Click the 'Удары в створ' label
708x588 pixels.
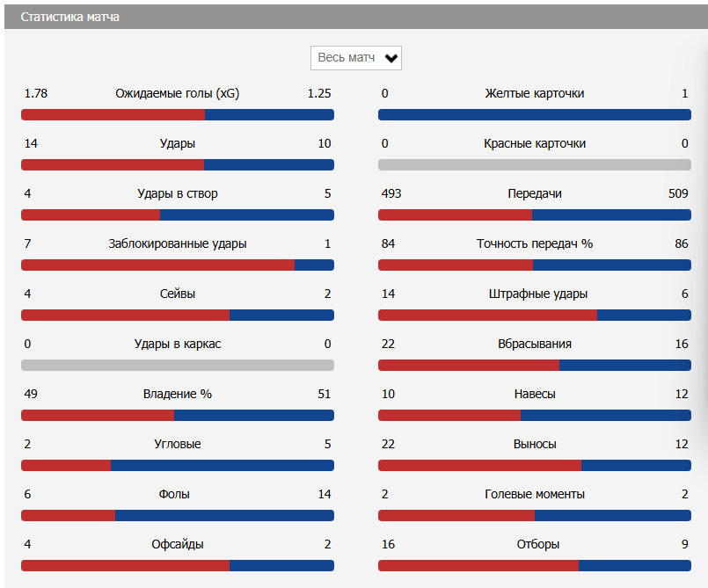(x=177, y=193)
